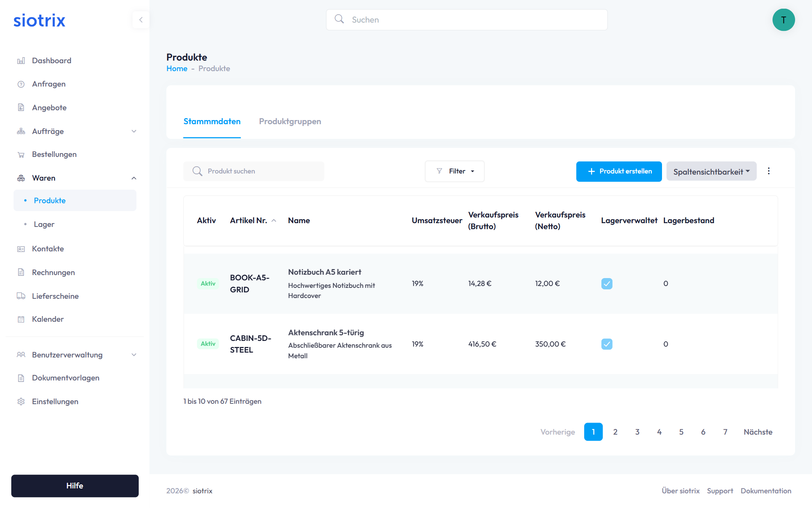This screenshot has width=812, height=508.
Task: Collapse the sidebar with the arrow button
Action: click(141, 20)
